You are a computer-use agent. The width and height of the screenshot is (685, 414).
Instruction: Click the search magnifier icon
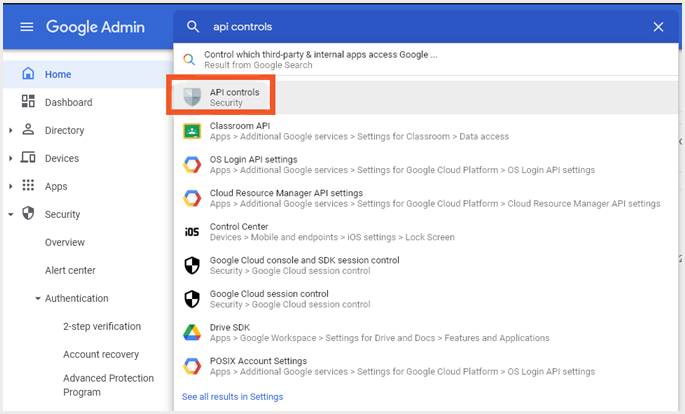(x=193, y=27)
